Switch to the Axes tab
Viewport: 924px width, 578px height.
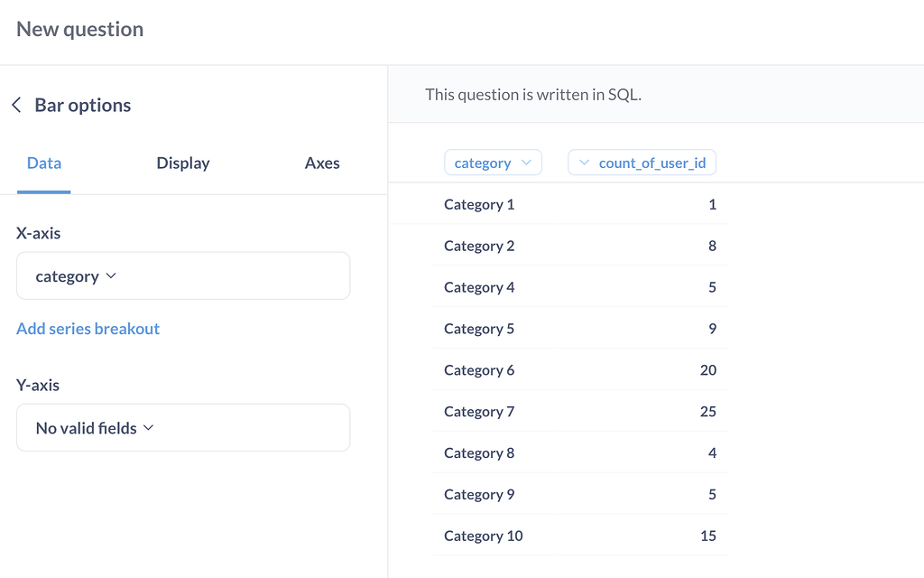tap(322, 163)
